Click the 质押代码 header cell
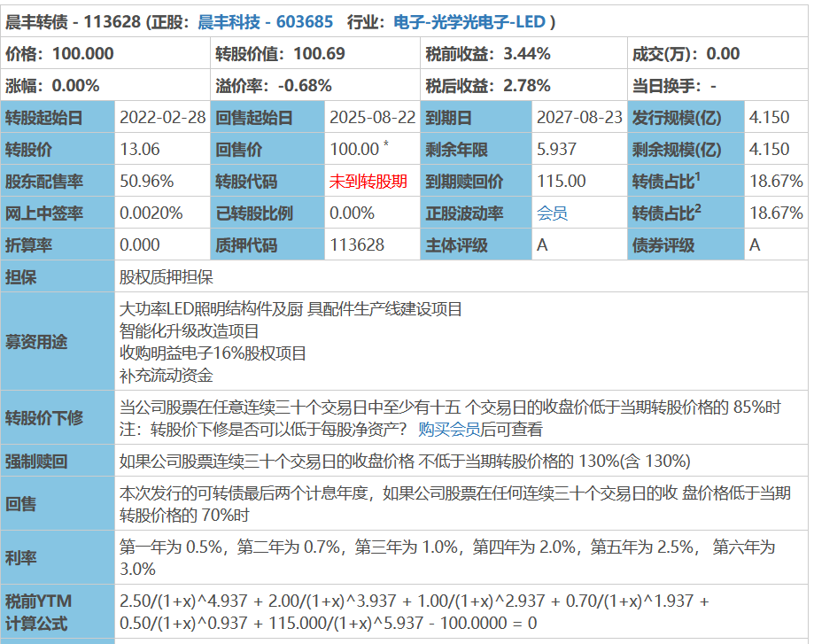This screenshot has width=814, height=644. coord(267,244)
